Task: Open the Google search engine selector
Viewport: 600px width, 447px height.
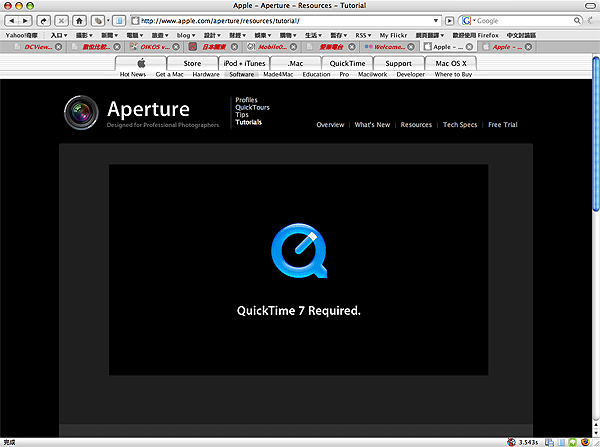Action: point(468,21)
